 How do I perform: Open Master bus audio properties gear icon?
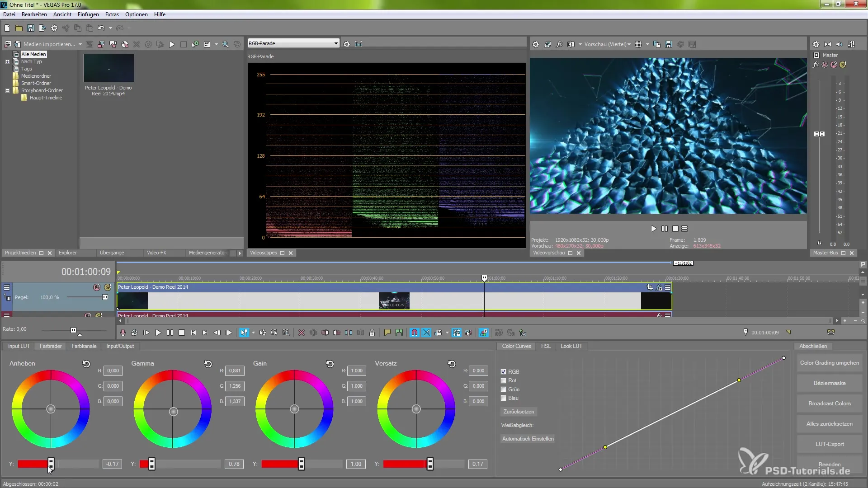point(816,44)
